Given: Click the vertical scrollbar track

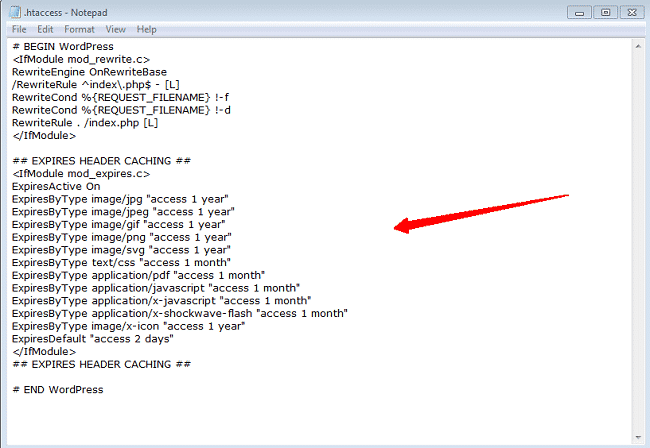Looking at the screenshot, I should point(637,240).
